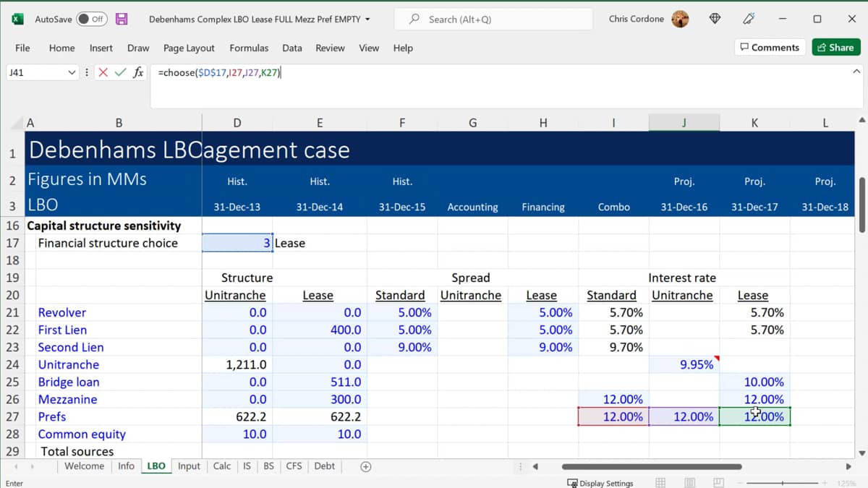Click the Comments button
This screenshot has height=488, width=868.
(770, 48)
